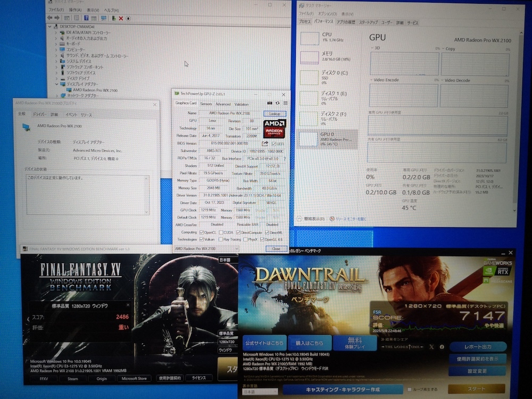Expand the ネットワーク アダプター node
Viewport: 532px width, 399px height.
click(x=56, y=96)
